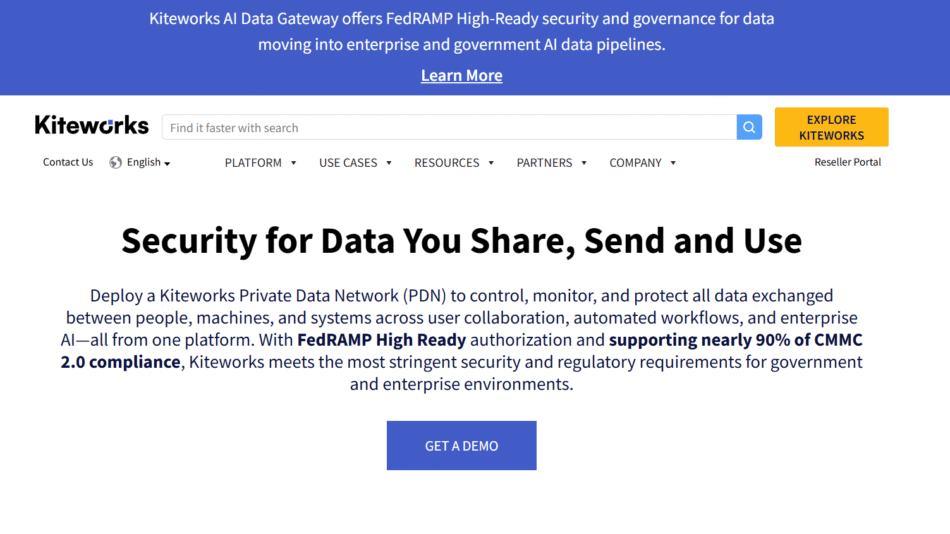Expand the caret beside Platform
The width and height of the screenshot is (950, 534).
click(293, 163)
